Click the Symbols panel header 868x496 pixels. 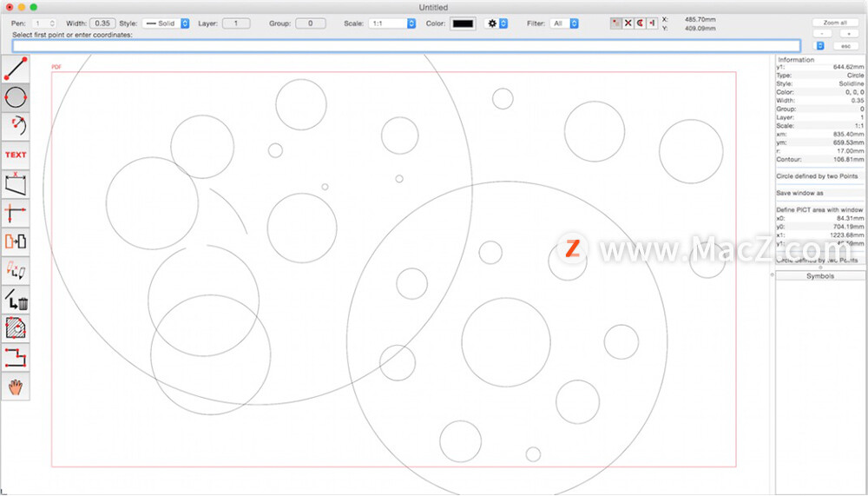click(820, 275)
